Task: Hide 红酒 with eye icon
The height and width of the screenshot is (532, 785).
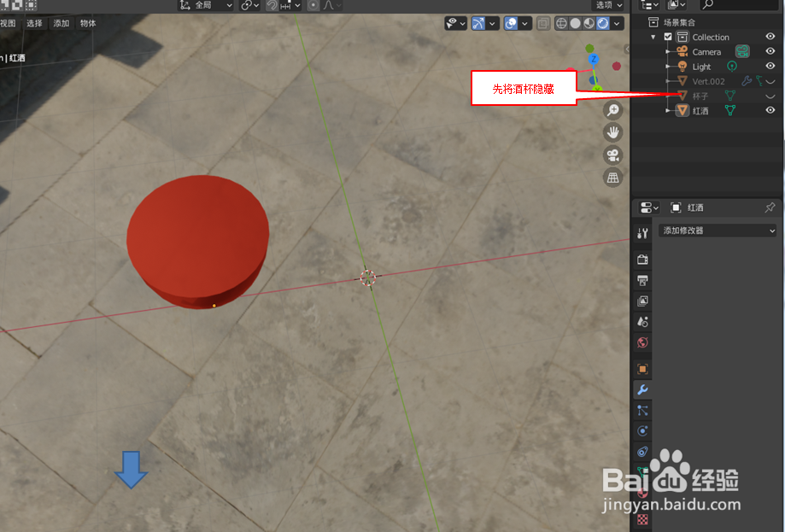Action: pos(770,110)
